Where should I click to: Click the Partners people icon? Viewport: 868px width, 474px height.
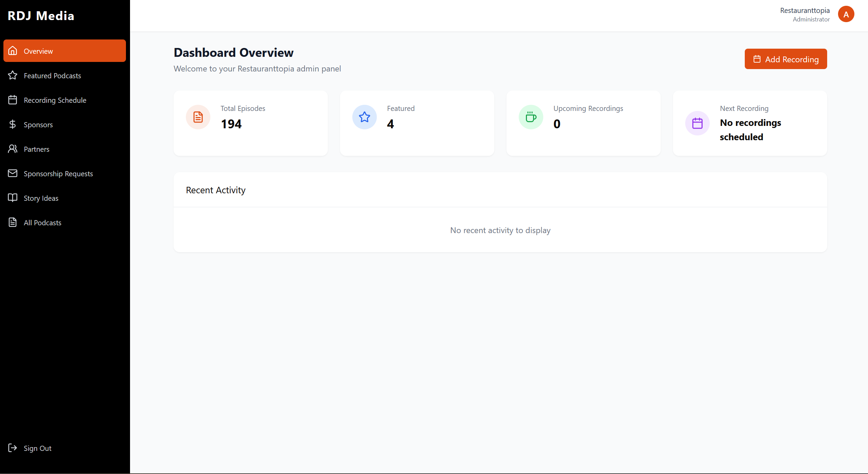[13, 149]
